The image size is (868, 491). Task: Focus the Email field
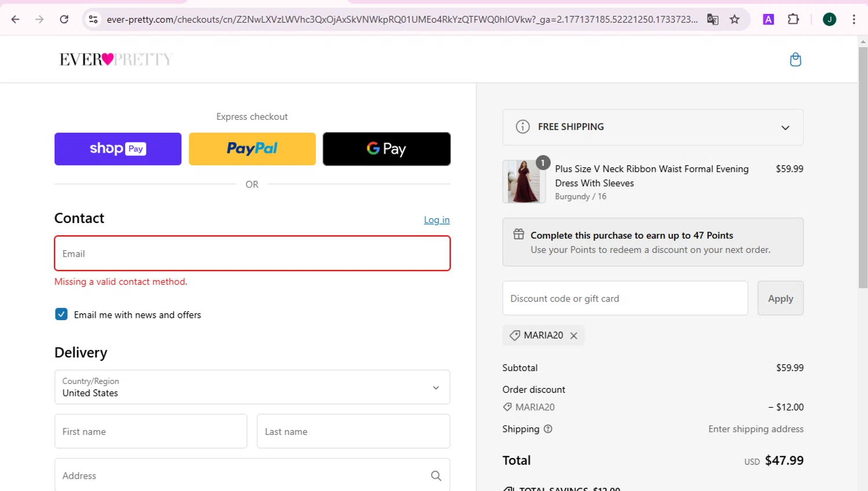pos(252,253)
